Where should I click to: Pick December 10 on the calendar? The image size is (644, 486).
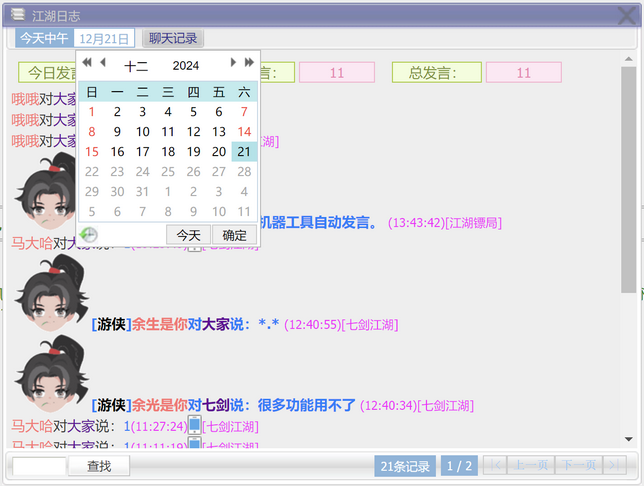pyautogui.click(x=143, y=132)
